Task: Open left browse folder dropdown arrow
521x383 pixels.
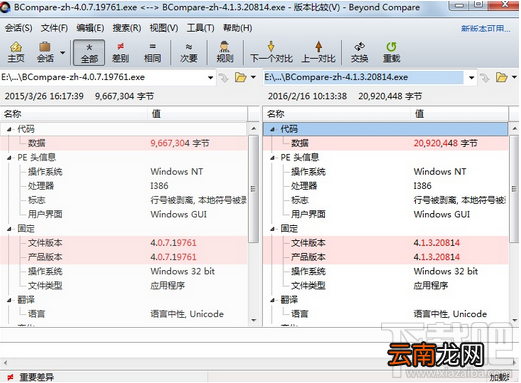Action: (x=253, y=77)
